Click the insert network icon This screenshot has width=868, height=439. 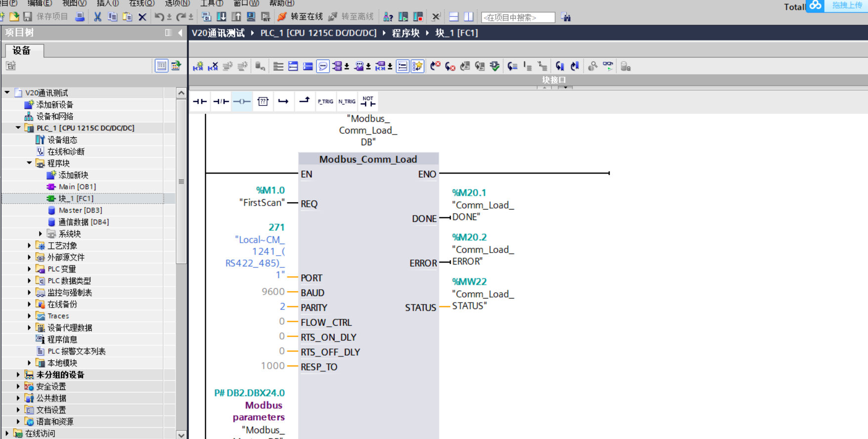pos(198,66)
